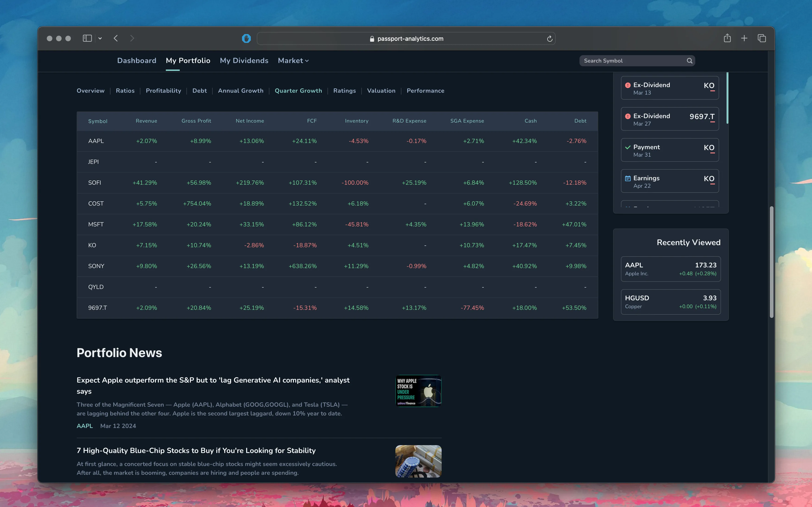Image resolution: width=812 pixels, height=507 pixels.
Task: Click SONY FCF value +638.26%
Action: pyautogui.click(x=302, y=266)
